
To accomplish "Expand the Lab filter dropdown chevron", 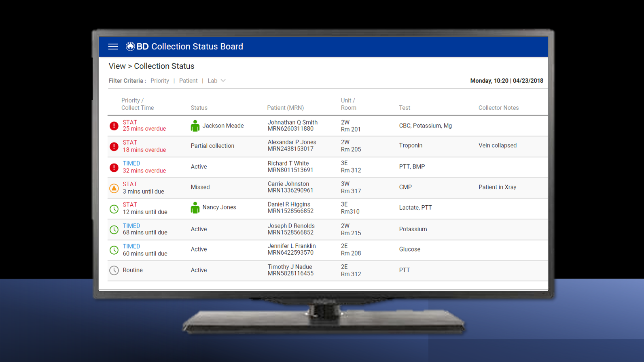I will 223,81.
